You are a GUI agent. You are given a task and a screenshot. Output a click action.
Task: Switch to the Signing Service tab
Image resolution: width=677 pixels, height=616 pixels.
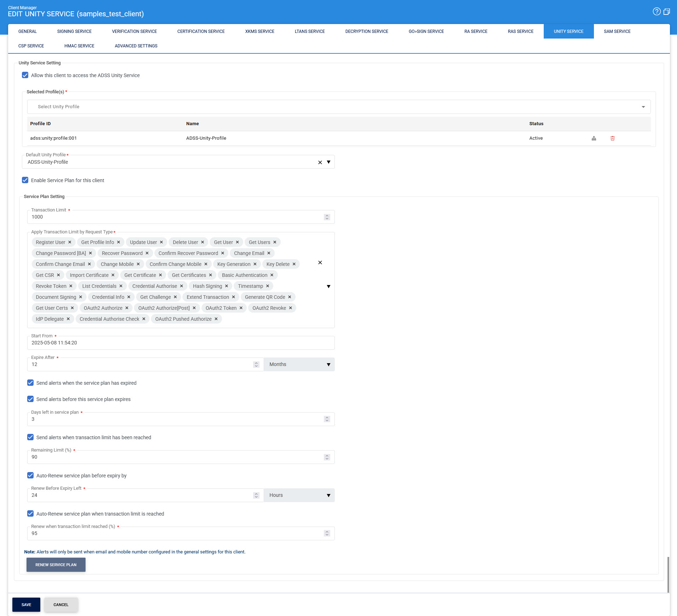click(74, 31)
